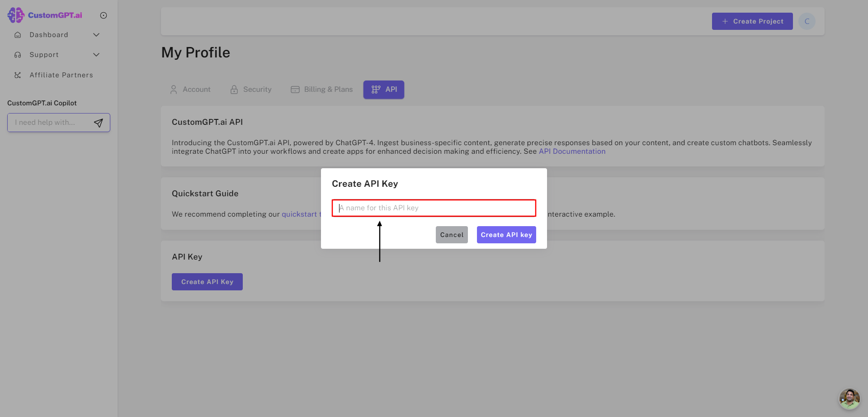The image size is (868, 417).
Task: Click the CustomGPT.ai Copilot label
Action: (x=42, y=103)
